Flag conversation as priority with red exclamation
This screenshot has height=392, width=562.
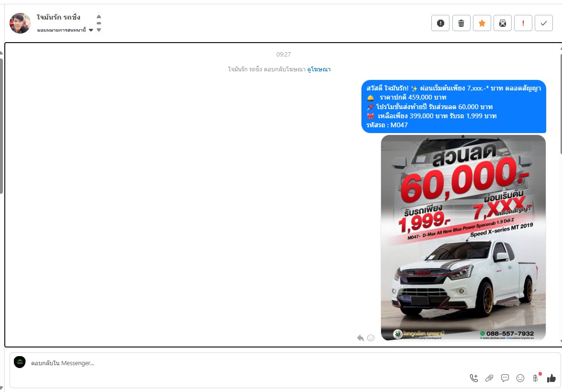pyautogui.click(x=523, y=23)
